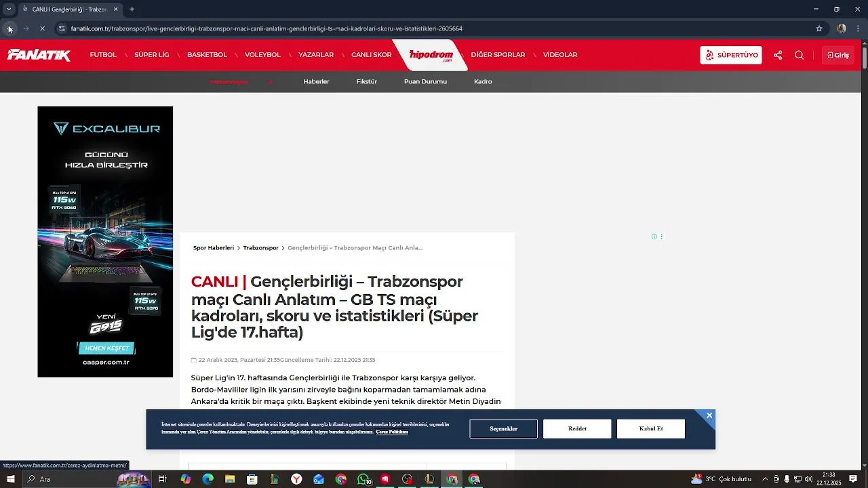Viewport: 868px width, 488px height.
Task: Stop loading page with X button
Action: (x=42, y=28)
